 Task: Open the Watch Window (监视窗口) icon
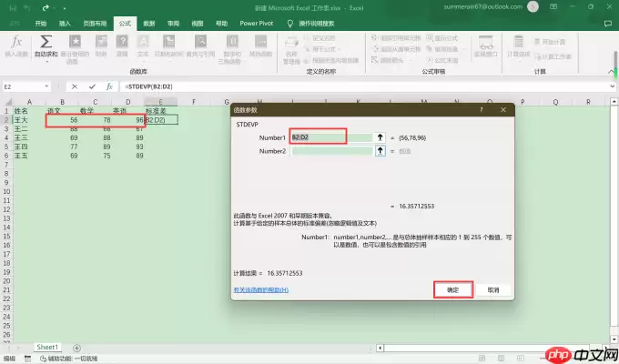(485, 42)
